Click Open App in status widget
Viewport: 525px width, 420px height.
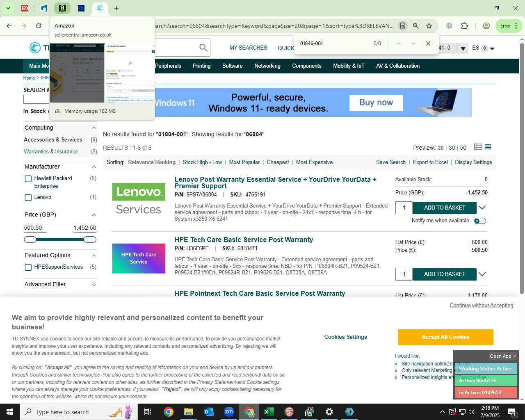coord(502,356)
